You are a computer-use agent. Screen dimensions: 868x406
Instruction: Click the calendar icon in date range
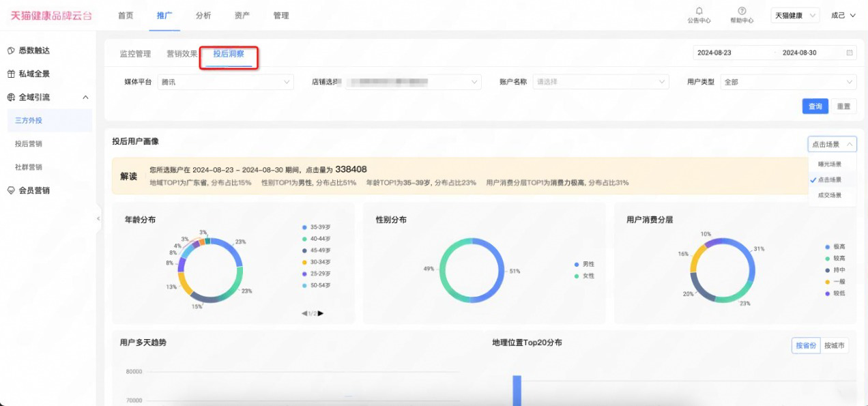850,53
